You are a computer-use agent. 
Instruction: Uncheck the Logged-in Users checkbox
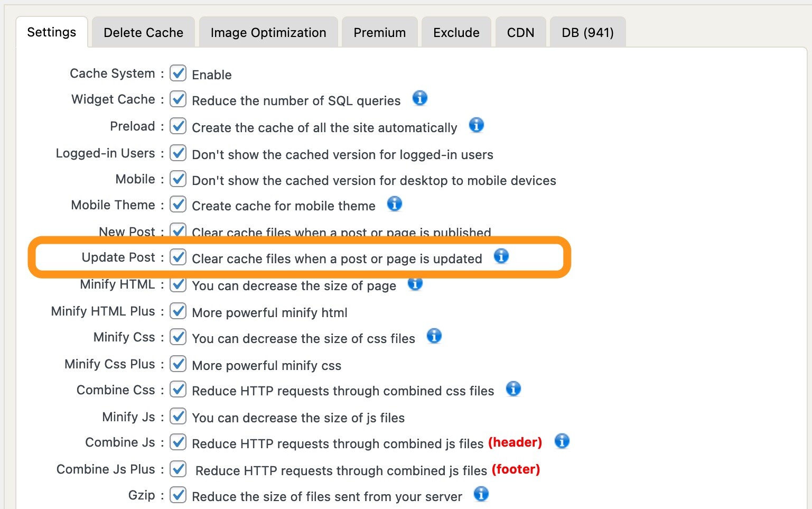(x=178, y=153)
